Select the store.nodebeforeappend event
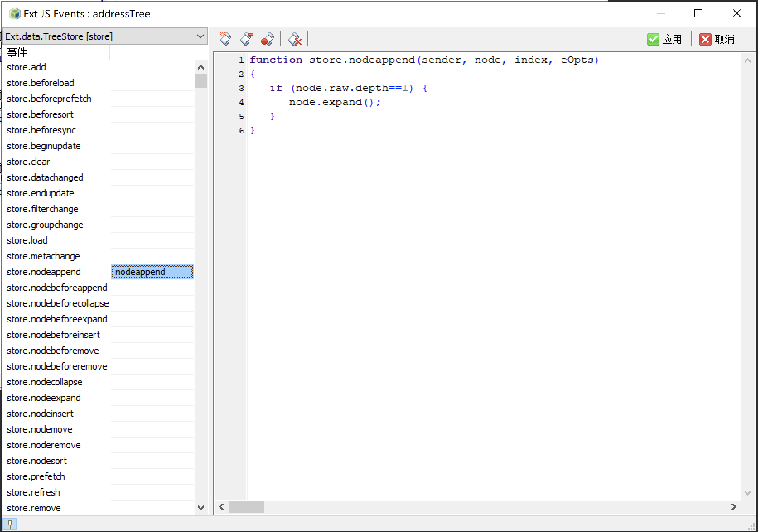 (x=57, y=288)
